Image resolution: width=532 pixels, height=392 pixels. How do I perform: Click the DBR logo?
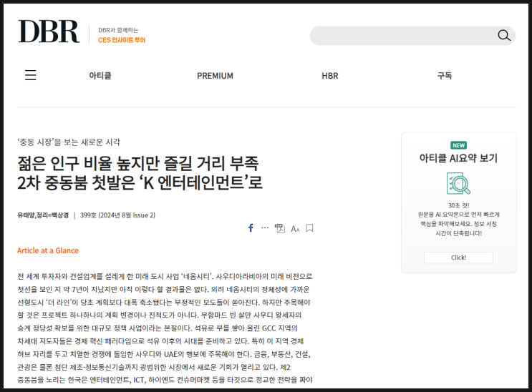click(49, 31)
